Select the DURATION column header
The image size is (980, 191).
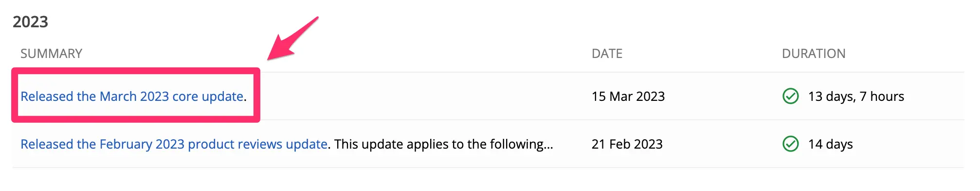[814, 54]
